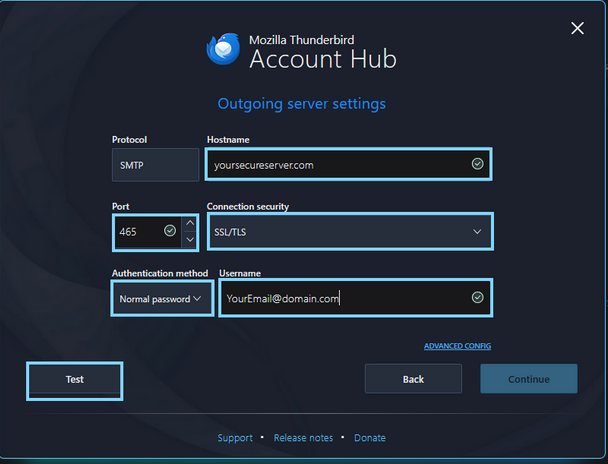Open the Authentication method dropdown

pyautogui.click(x=161, y=298)
